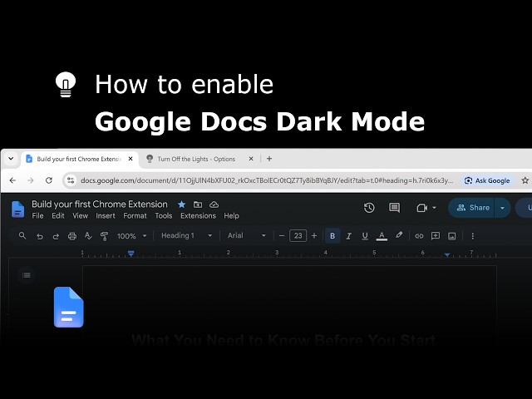The image size is (532, 399).
Task: Expand the Share options dropdown arrow
Action: [x=502, y=208]
